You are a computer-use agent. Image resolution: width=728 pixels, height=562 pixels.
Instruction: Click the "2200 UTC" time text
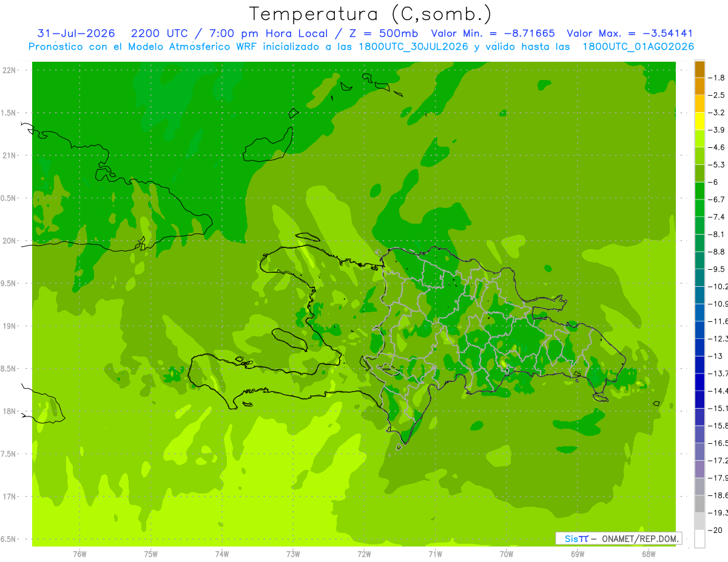(x=159, y=33)
